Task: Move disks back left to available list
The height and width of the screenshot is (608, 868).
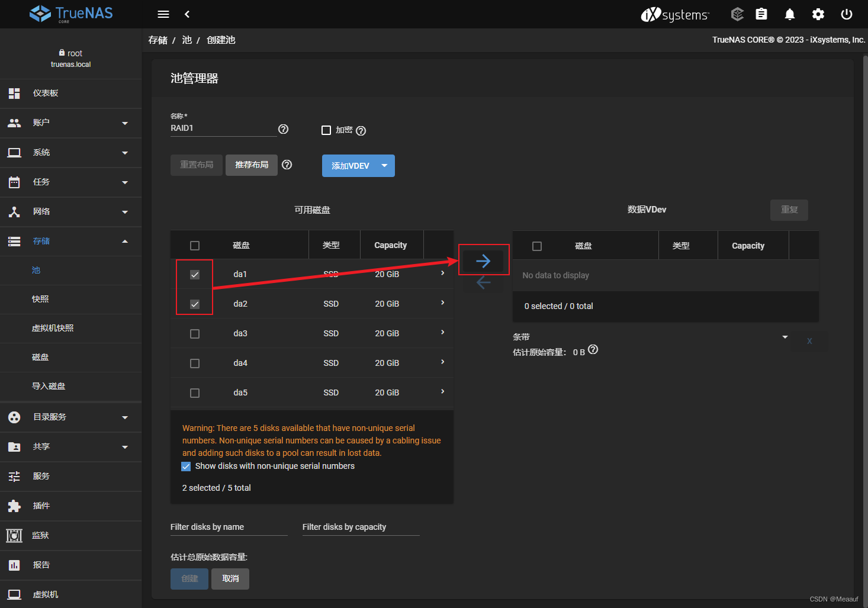Action: click(483, 282)
